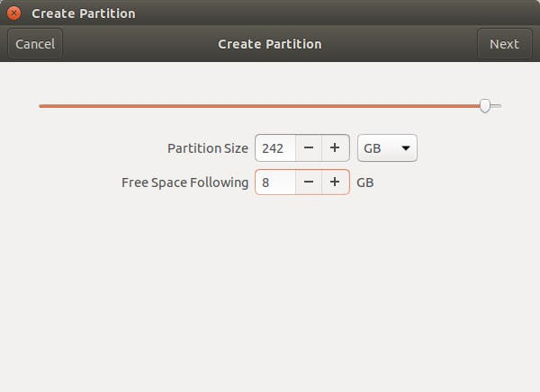Image resolution: width=540 pixels, height=392 pixels.
Task: Click the Cancel button
Action: [x=35, y=44]
